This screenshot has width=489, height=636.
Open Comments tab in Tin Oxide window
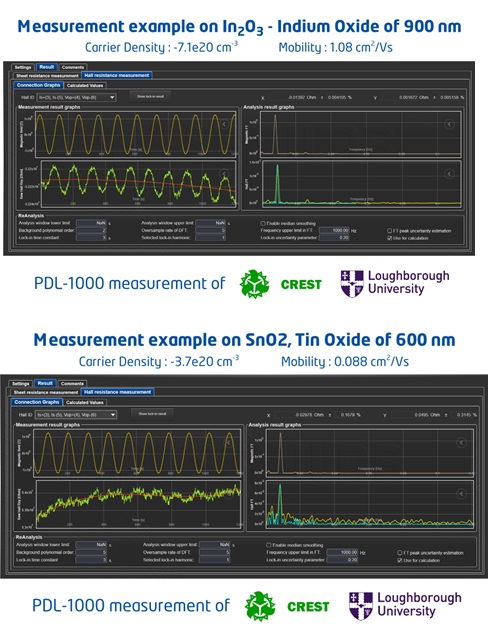click(x=72, y=384)
